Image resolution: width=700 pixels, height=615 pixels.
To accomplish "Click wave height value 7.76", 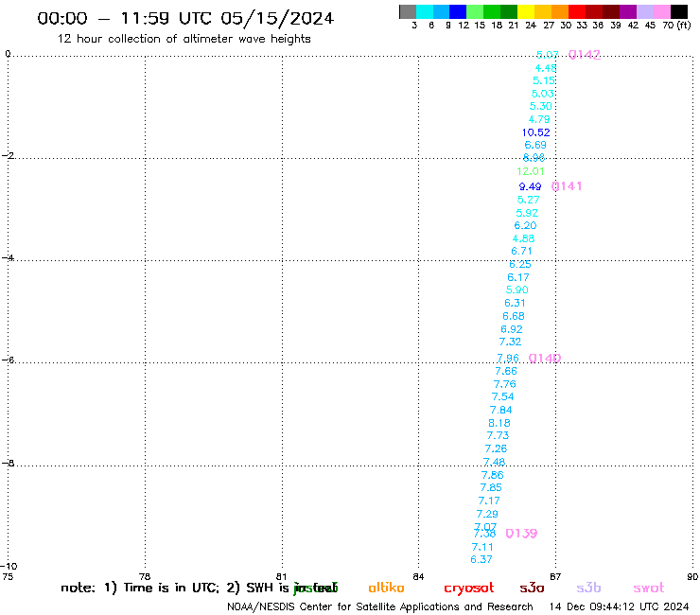I will point(504,383).
